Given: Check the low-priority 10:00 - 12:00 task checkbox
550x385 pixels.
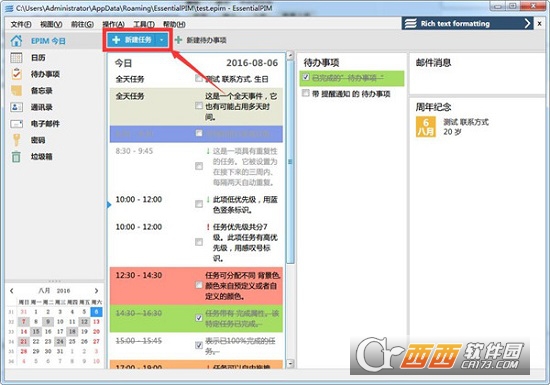Looking at the screenshot, I should point(199,204).
